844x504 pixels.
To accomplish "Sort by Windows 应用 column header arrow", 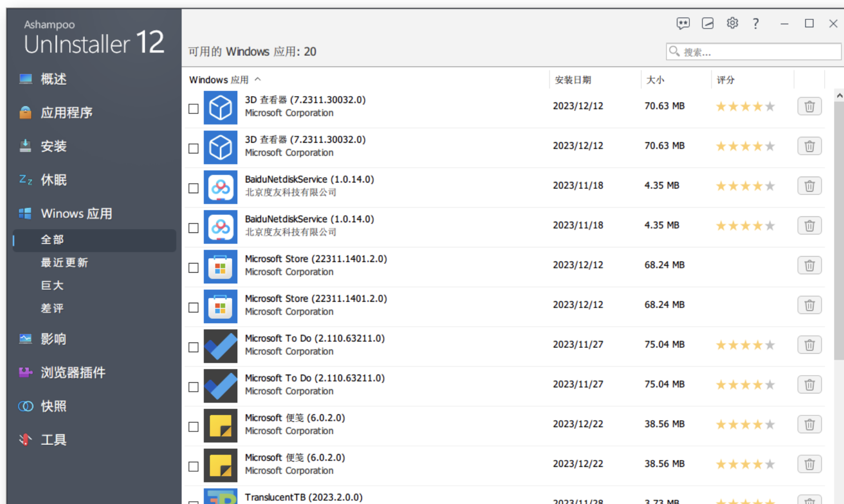I will click(x=258, y=79).
